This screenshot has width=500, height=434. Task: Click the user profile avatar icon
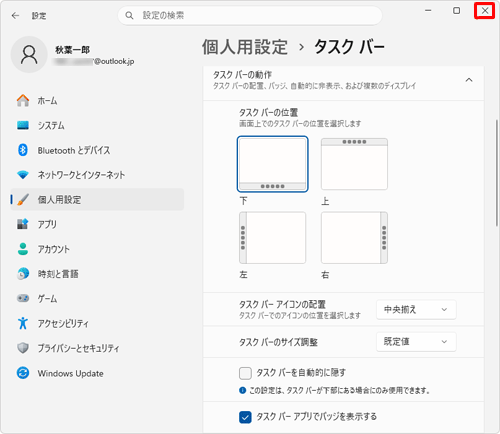coord(29,55)
